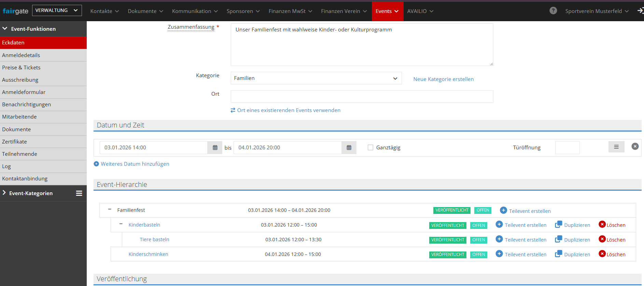The image size is (644, 286).
Task: Click plus icon for Familienfest Teilevent erstellen
Action: [x=503, y=210]
